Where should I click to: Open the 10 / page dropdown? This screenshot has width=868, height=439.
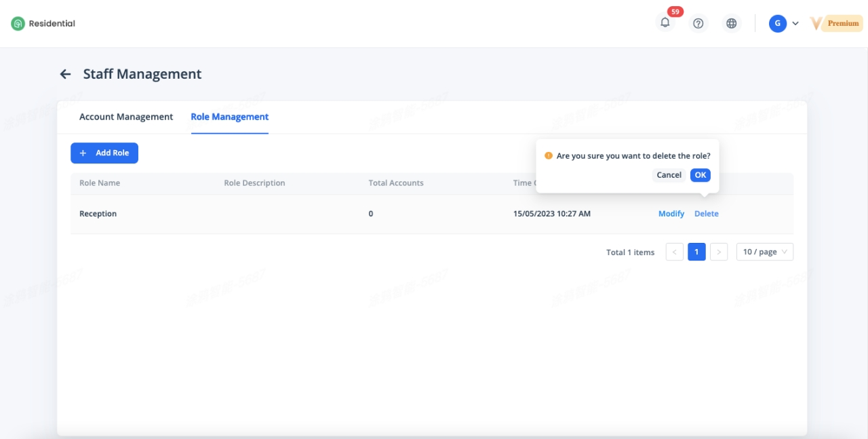(764, 252)
